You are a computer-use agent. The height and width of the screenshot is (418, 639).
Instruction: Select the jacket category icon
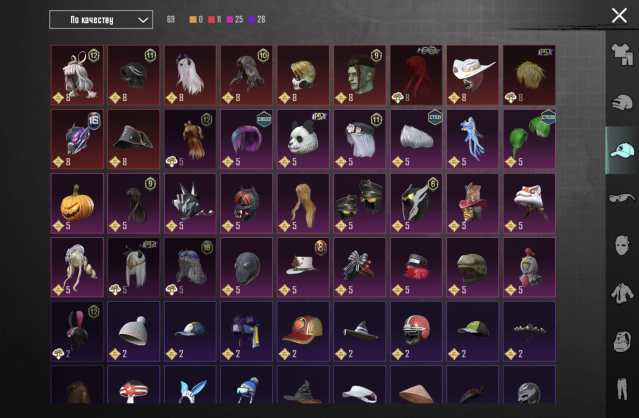(622, 293)
